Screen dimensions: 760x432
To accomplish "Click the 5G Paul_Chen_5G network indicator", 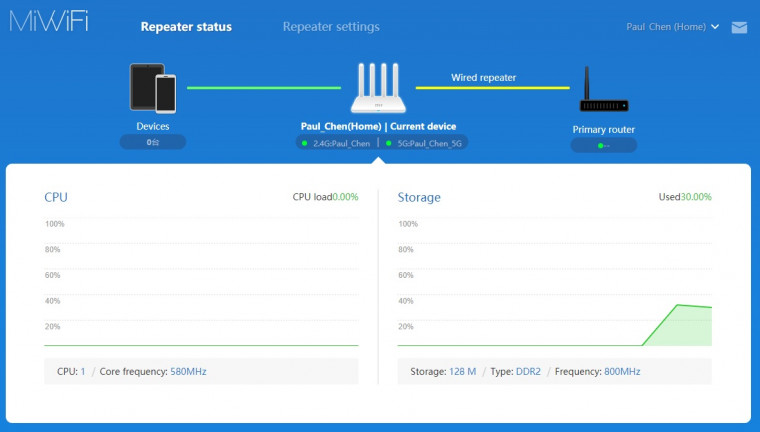I will click(424, 143).
